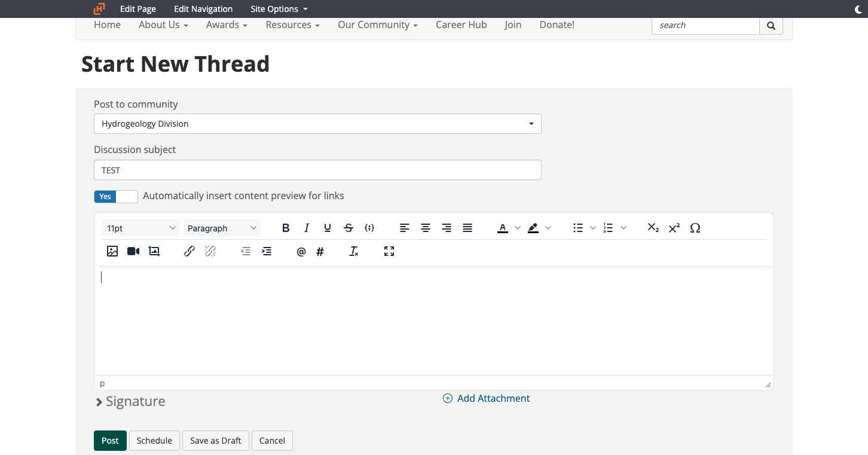This screenshot has height=455, width=868.
Task: Toggle dark mode with the moon icon
Action: pos(858,9)
